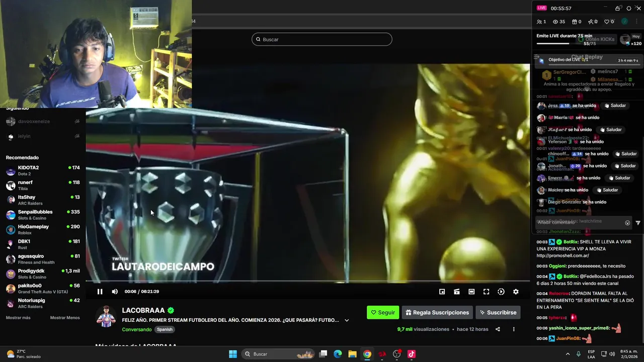Open the LACOBRAAA channel avatar
Image resolution: width=644 pixels, height=362 pixels.
[x=106, y=317]
